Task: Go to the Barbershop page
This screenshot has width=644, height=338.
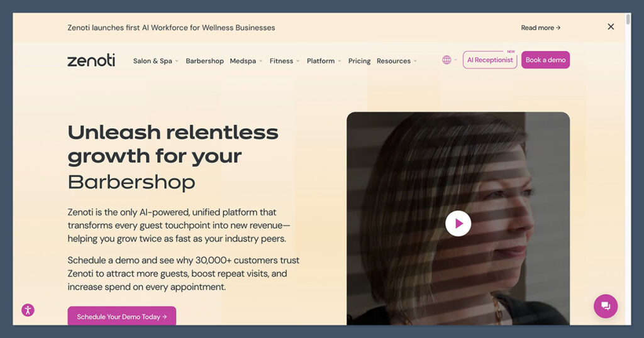Action: (204, 61)
